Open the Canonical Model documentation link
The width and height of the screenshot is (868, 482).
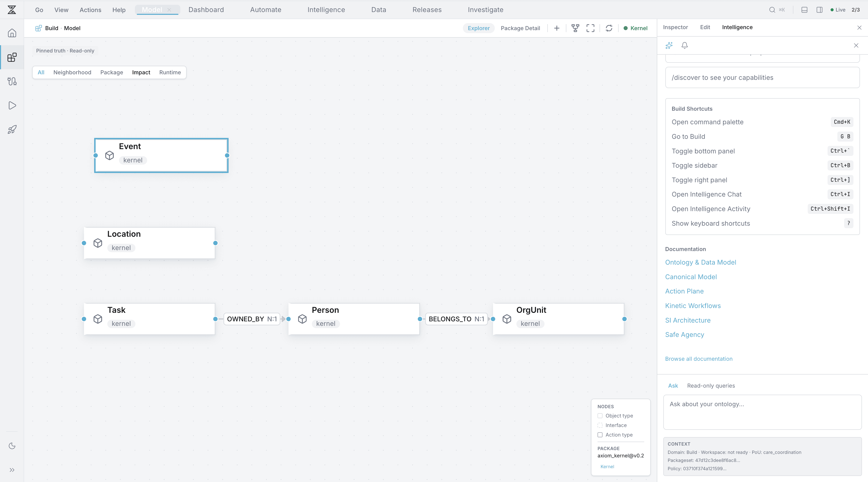tap(691, 277)
